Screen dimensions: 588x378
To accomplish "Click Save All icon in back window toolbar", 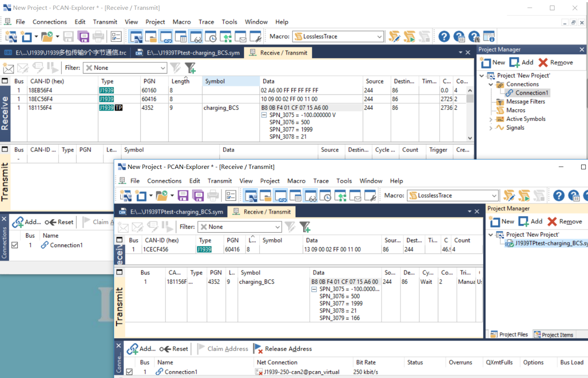I will point(83,36).
